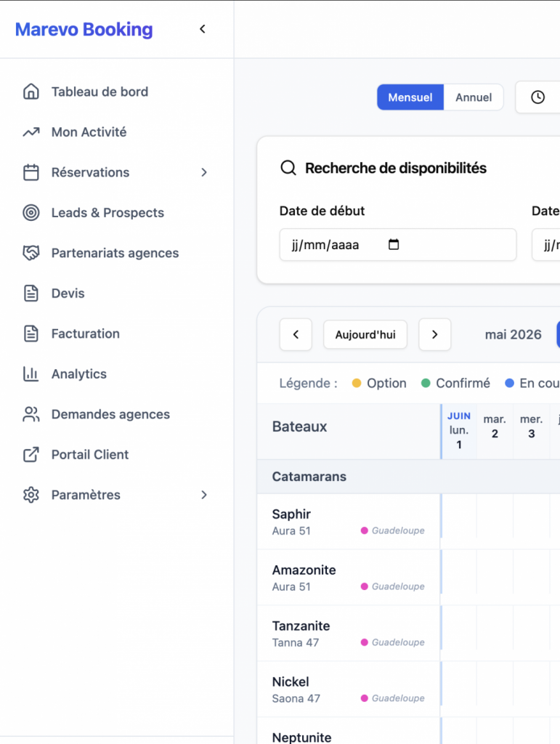
Task: Click the Facturation document icon
Action: pos(31,333)
